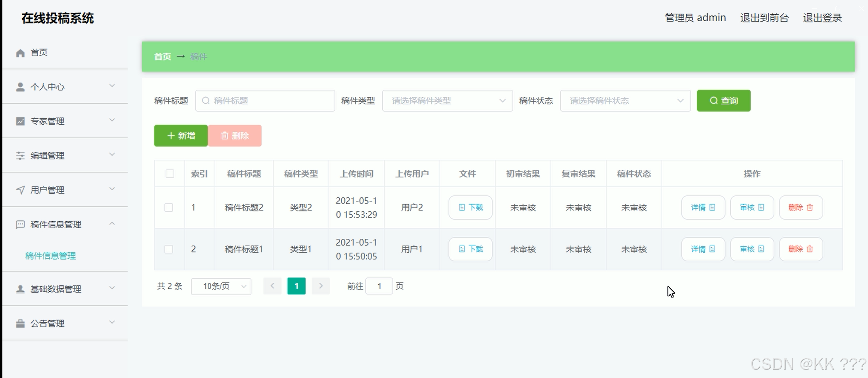868x378 pixels.
Task: Click the 稿件信息管理 chat bubble icon
Action: (x=20, y=224)
